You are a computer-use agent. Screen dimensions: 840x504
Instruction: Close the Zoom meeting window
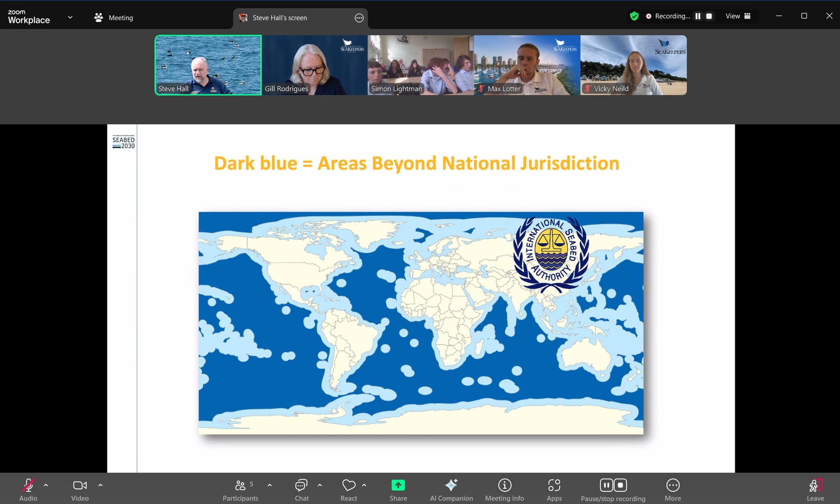coord(829,16)
